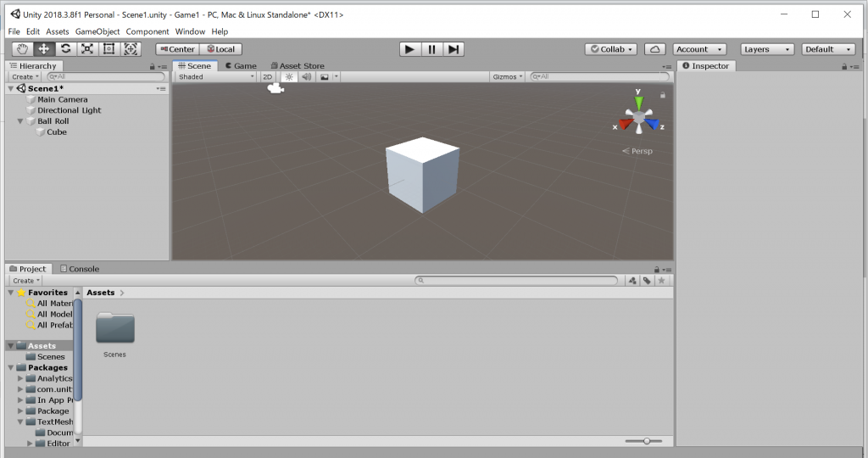Screen dimensions: 868x458
Task: Toggle scene gizmo rotation lock
Action: [x=663, y=95]
